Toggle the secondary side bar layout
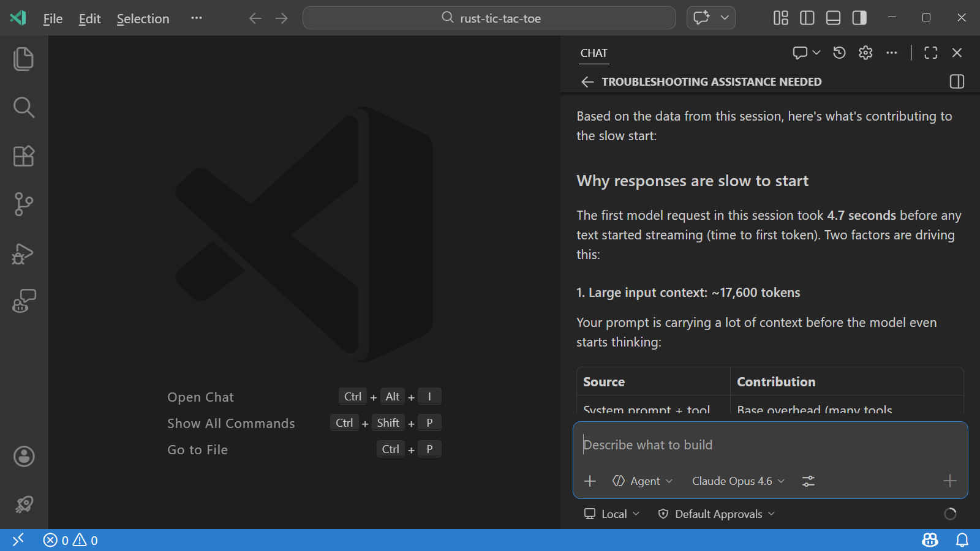The width and height of the screenshot is (980, 551). tap(859, 18)
